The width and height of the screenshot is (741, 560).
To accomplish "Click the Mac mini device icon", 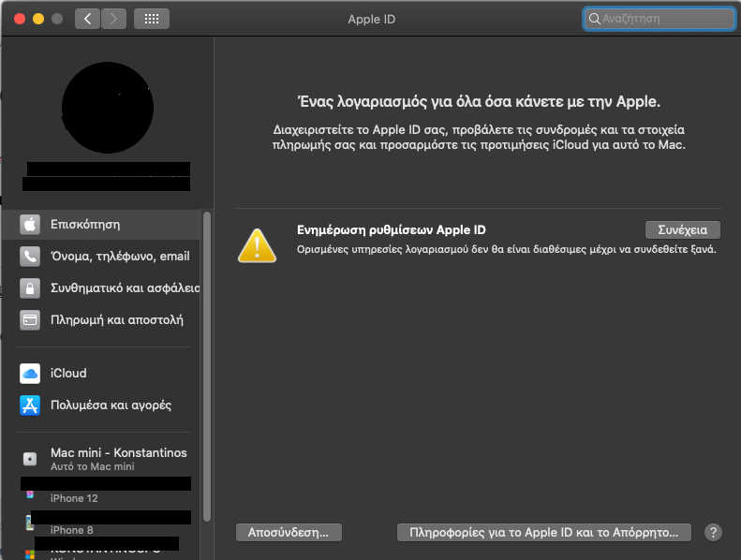I will [x=30, y=459].
